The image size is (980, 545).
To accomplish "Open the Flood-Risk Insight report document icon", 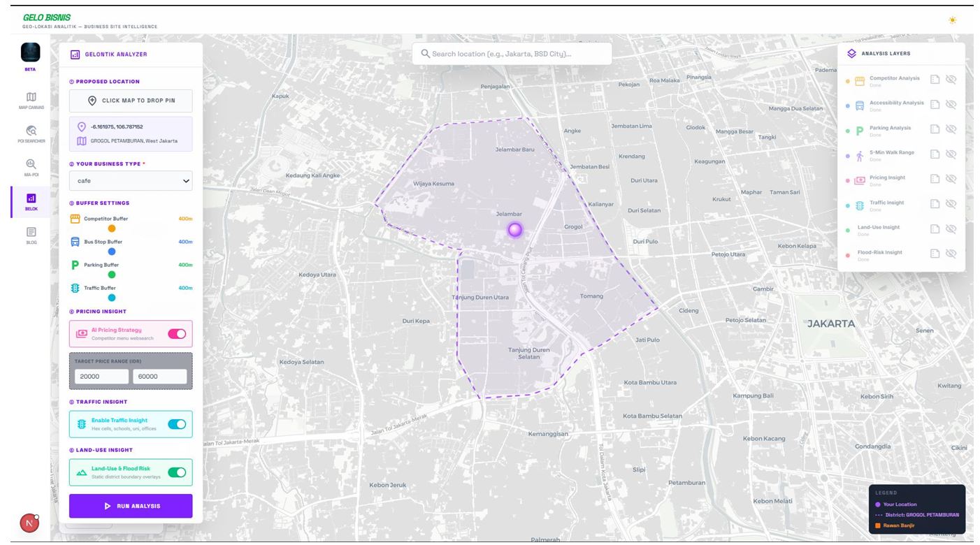I will 935,254.
